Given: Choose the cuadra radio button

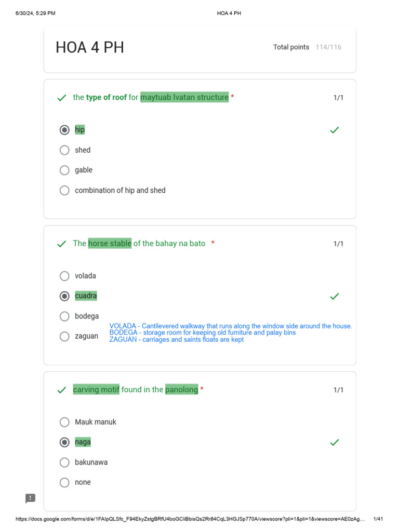Looking at the screenshot, I should 64,296.
